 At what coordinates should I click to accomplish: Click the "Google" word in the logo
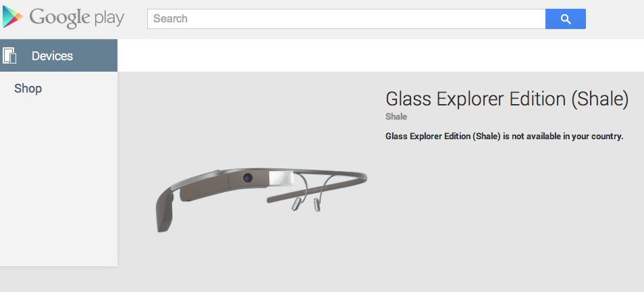point(58,18)
